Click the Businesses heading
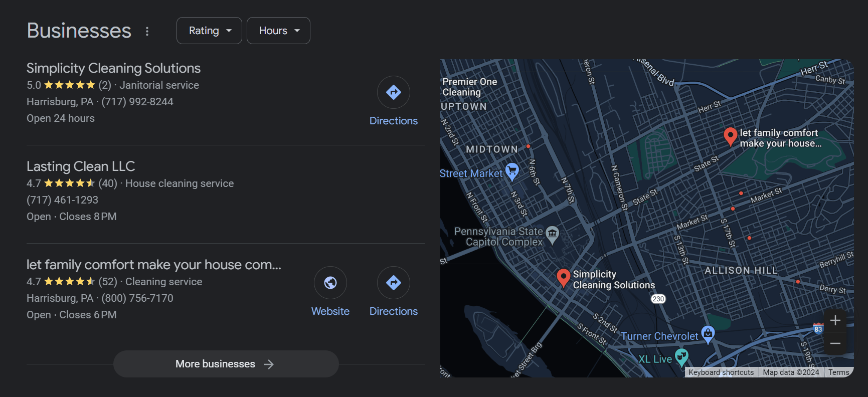 (x=79, y=31)
